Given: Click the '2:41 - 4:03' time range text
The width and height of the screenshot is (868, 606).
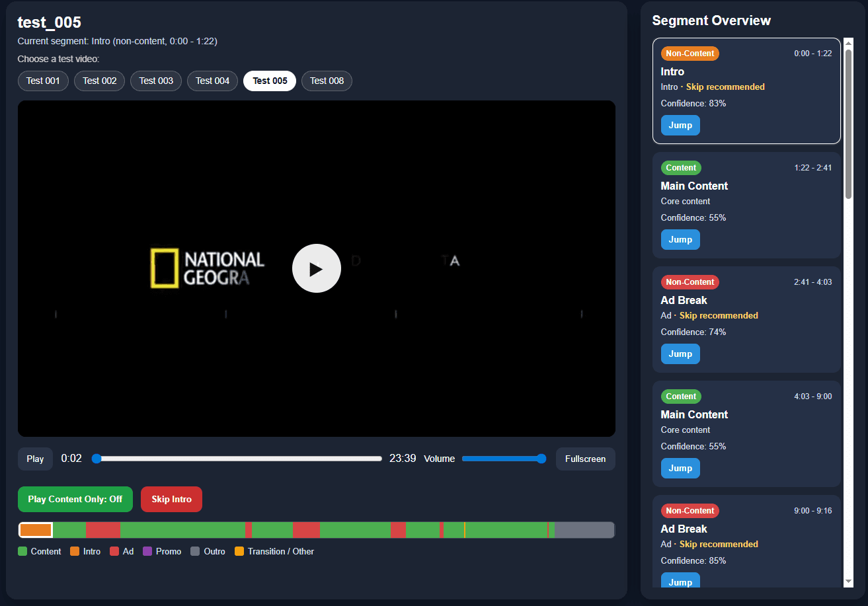Looking at the screenshot, I should click(813, 282).
